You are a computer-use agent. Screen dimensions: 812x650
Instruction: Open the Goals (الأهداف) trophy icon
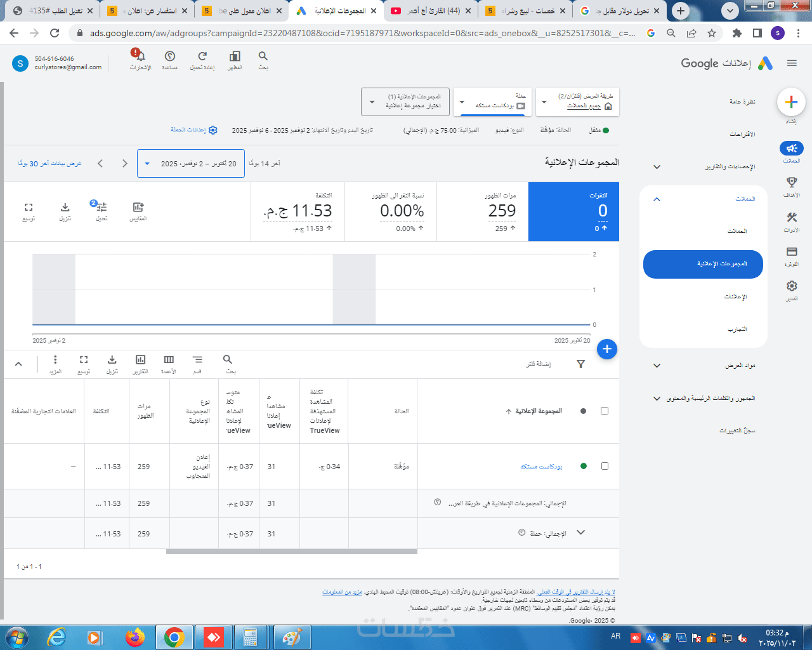click(x=792, y=182)
